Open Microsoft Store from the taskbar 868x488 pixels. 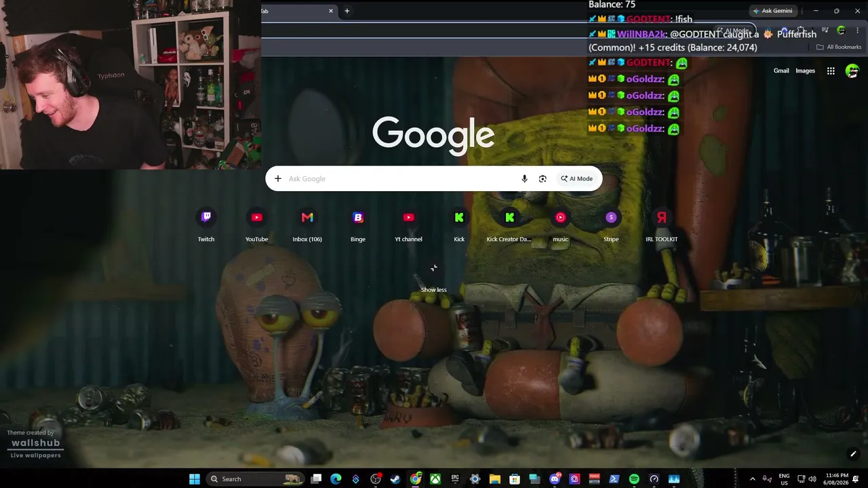(x=515, y=479)
